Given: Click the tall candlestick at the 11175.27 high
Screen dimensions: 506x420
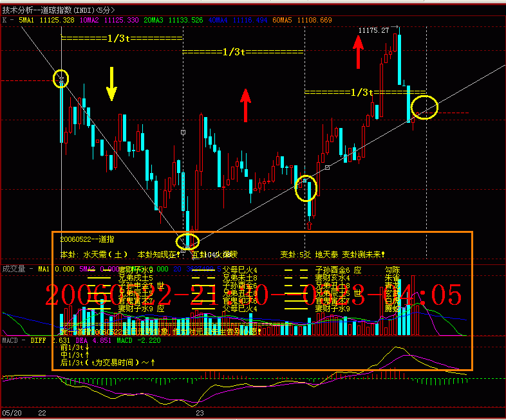Looking at the screenshot, I should click(x=400, y=56).
